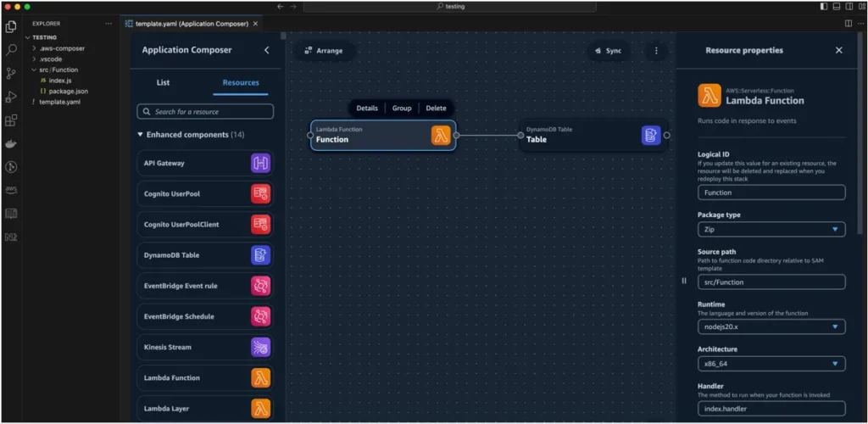Expand the .vscode folder
The image size is (868, 424).
[x=34, y=59]
